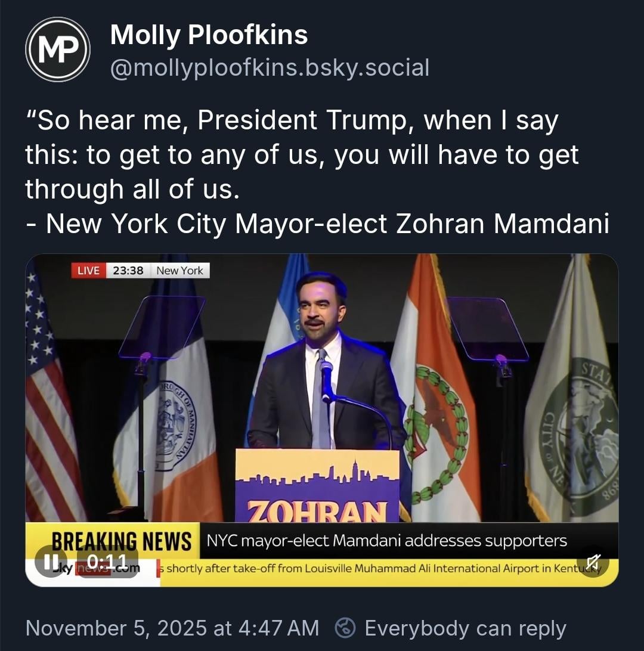Select the Everybody can reply label

pos(465,628)
